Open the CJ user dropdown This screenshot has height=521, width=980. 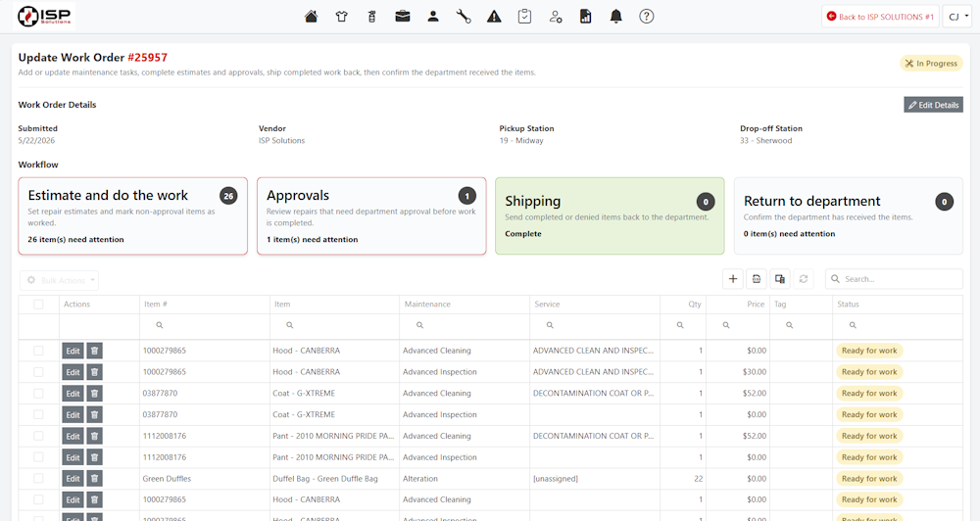point(956,17)
